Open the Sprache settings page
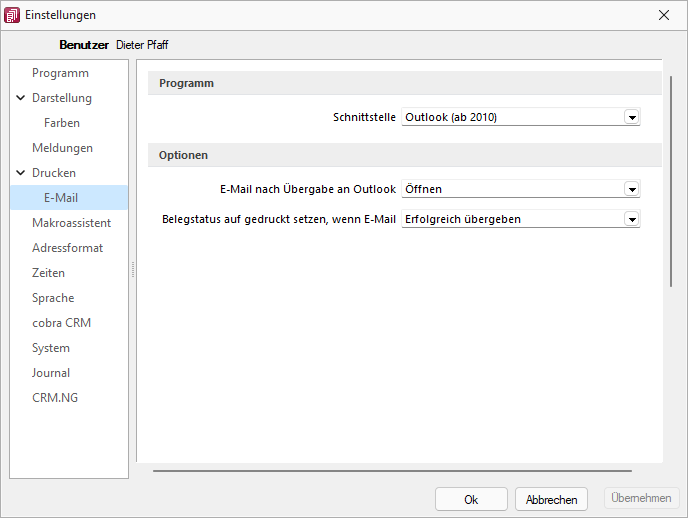Screen dimensions: 688x518 [53, 298]
